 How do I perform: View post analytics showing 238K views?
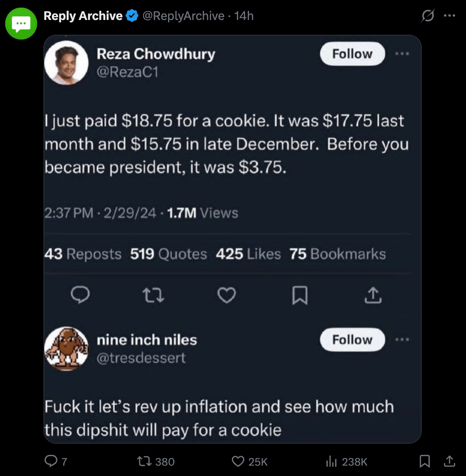click(x=332, y=462)
